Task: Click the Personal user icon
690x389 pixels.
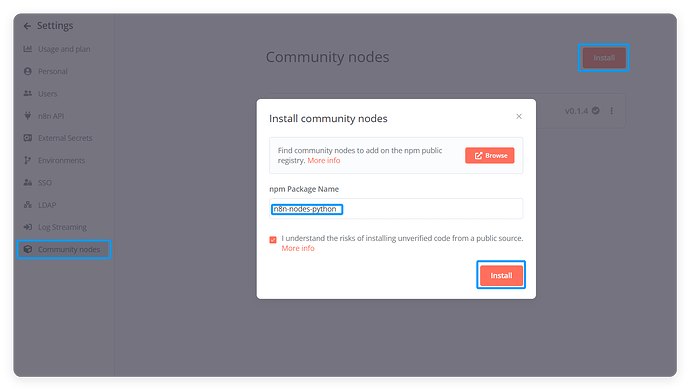Action: [28, 71]
